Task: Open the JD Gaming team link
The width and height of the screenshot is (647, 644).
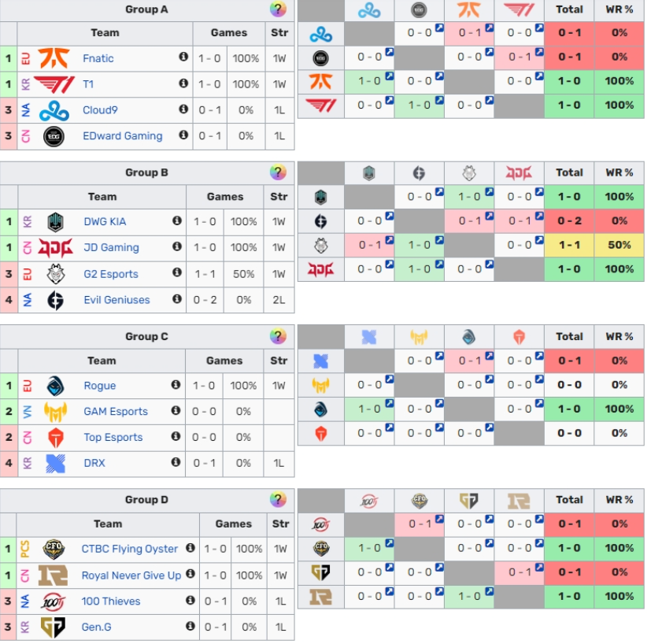Action: [x=111, y=247]
